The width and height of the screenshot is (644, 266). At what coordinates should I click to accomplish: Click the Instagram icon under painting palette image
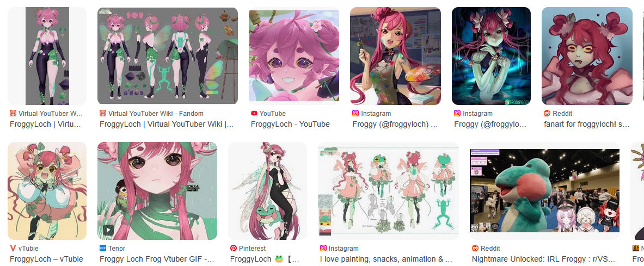click(x=355, y=113)
